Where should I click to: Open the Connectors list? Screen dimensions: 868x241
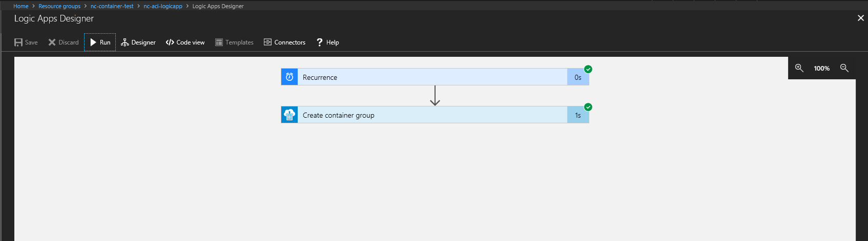(284, 42)
